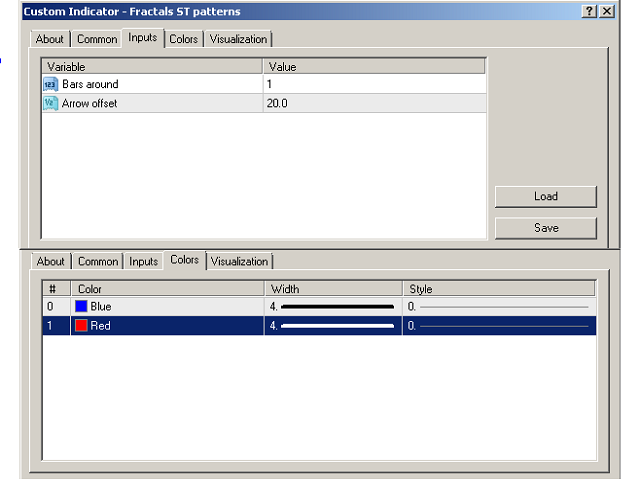Click the Width column header
Screen dimensions: 640x480
335,289
